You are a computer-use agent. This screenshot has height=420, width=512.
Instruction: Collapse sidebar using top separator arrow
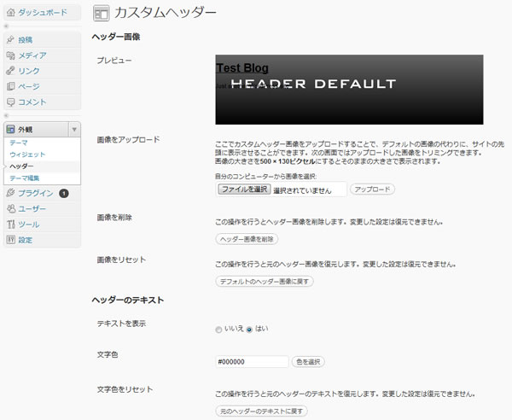point(6,26)
